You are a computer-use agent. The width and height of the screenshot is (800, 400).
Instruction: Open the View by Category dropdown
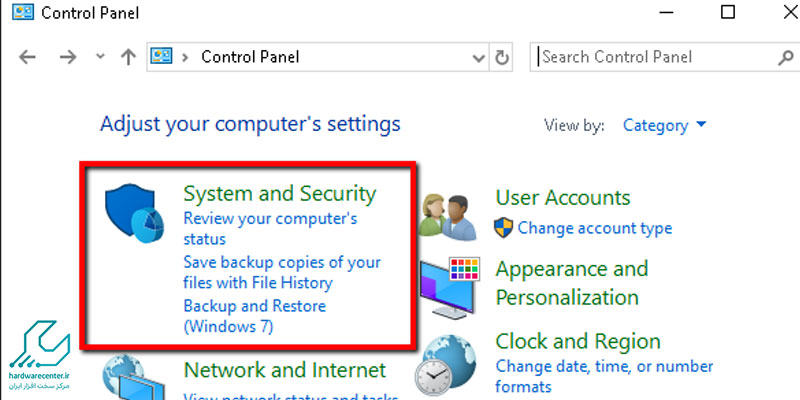point(665,126)
